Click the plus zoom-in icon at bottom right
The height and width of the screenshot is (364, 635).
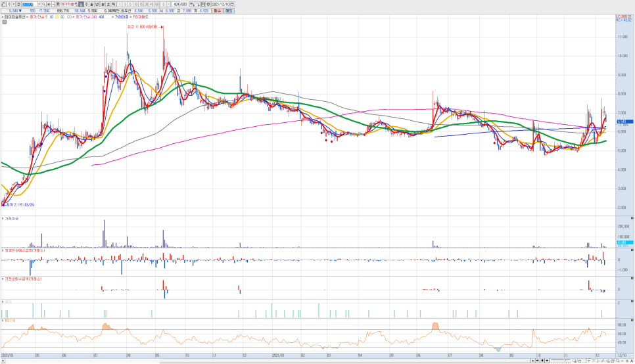pos(627,361)
